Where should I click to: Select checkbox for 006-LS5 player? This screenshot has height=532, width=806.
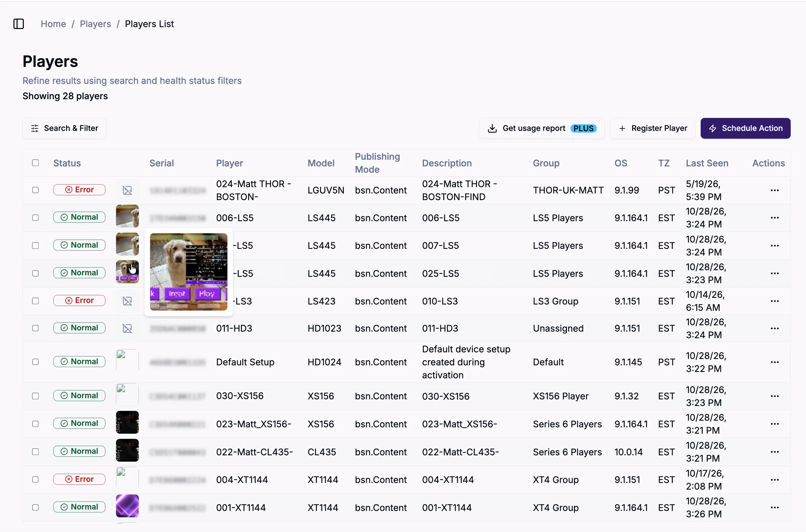[35, 217]
